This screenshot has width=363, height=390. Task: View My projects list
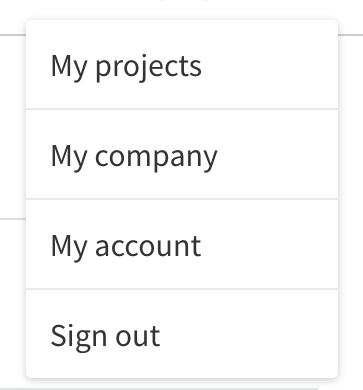point(182,64)
